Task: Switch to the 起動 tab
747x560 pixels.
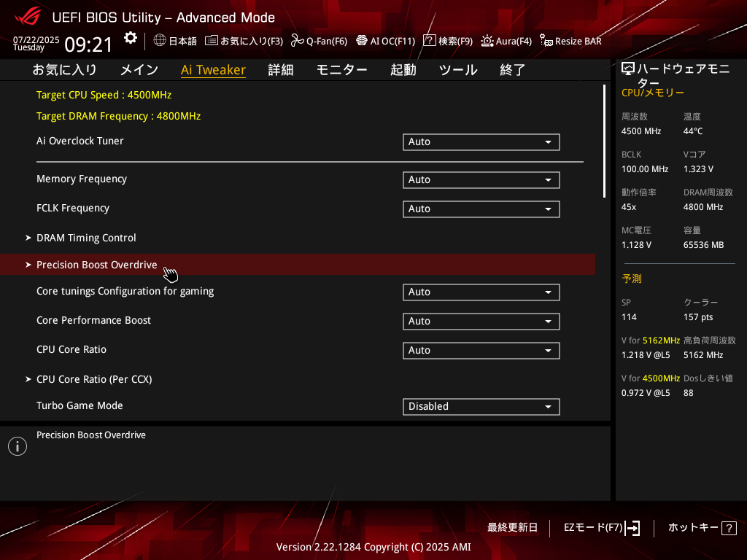Action: [403, 70]
